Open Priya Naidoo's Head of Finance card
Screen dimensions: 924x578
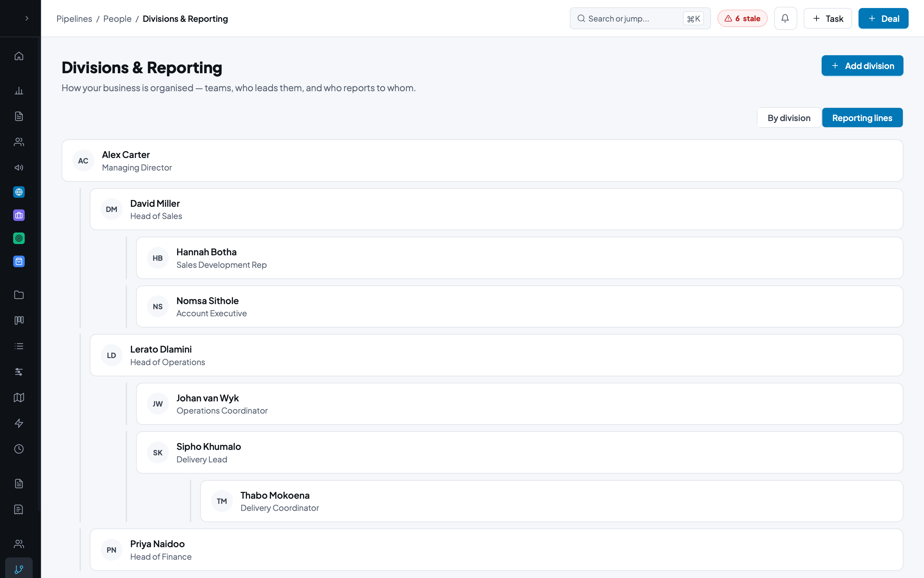point(496,550)
